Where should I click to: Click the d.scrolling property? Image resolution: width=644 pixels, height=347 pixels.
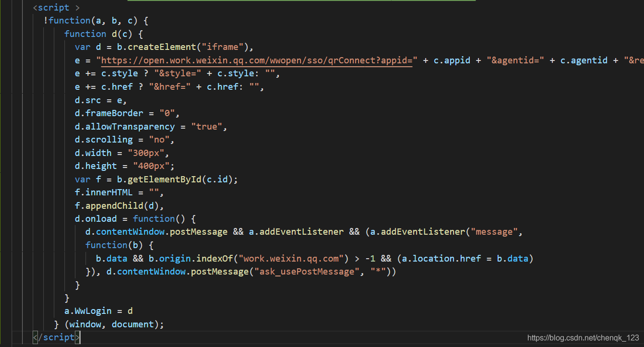pos(104,140)
